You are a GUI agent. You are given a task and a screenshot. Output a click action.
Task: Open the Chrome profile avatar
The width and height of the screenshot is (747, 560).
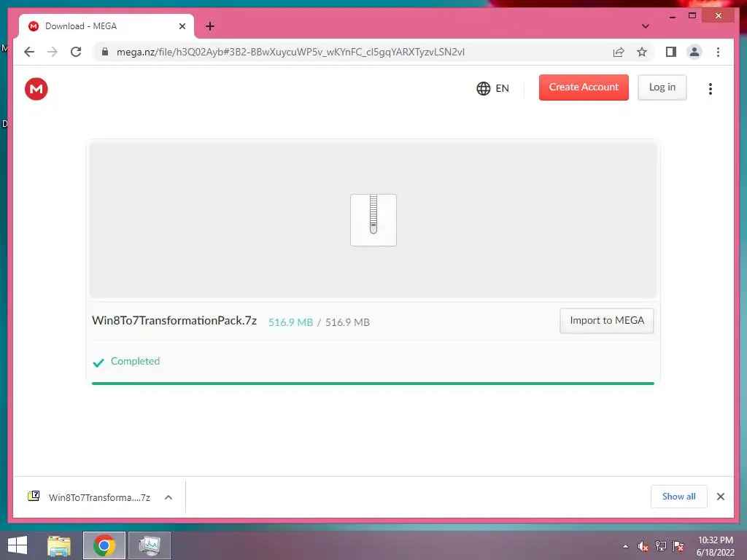click(x=694, y=52)
